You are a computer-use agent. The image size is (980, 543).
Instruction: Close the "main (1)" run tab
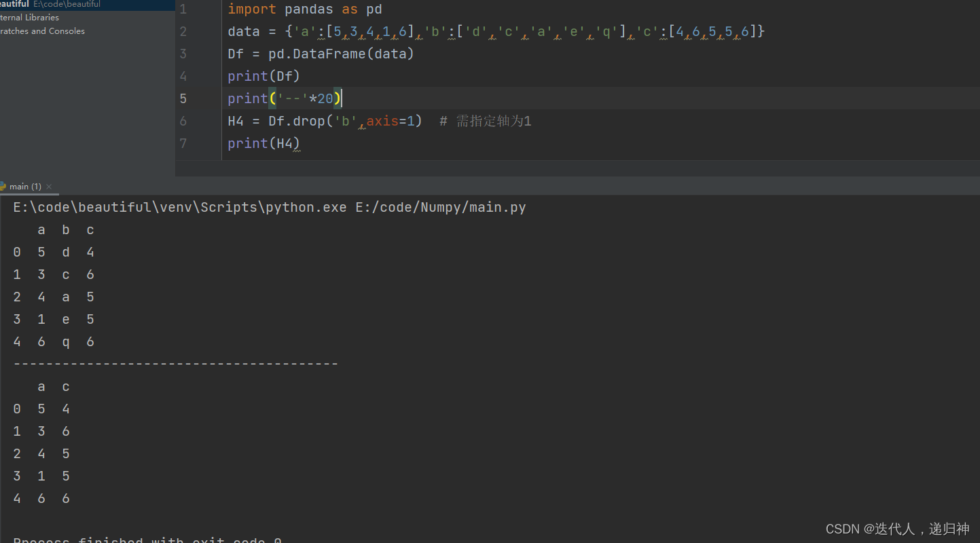click(49, 187)
